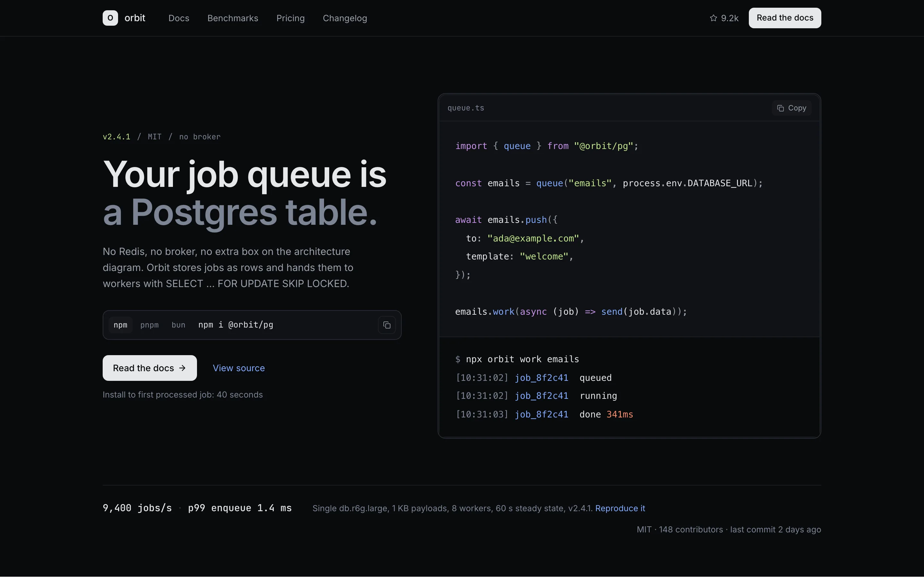Click 'MIT · 148 contributors' footer text

(680, 530)
